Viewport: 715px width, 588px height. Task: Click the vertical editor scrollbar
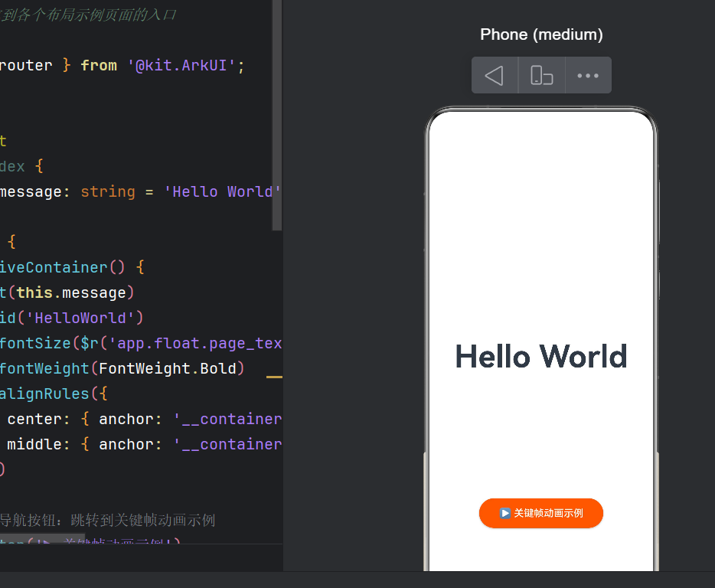277,115
